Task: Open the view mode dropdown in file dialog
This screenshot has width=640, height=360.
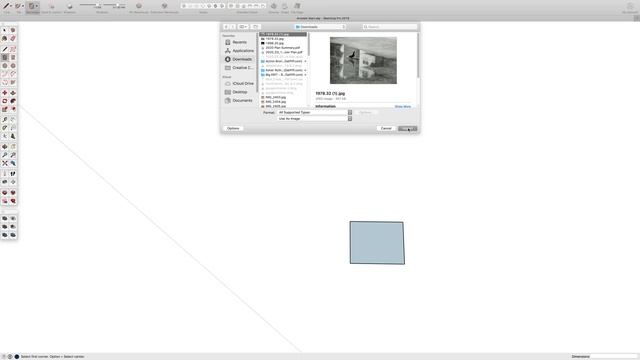Action: 243,27
